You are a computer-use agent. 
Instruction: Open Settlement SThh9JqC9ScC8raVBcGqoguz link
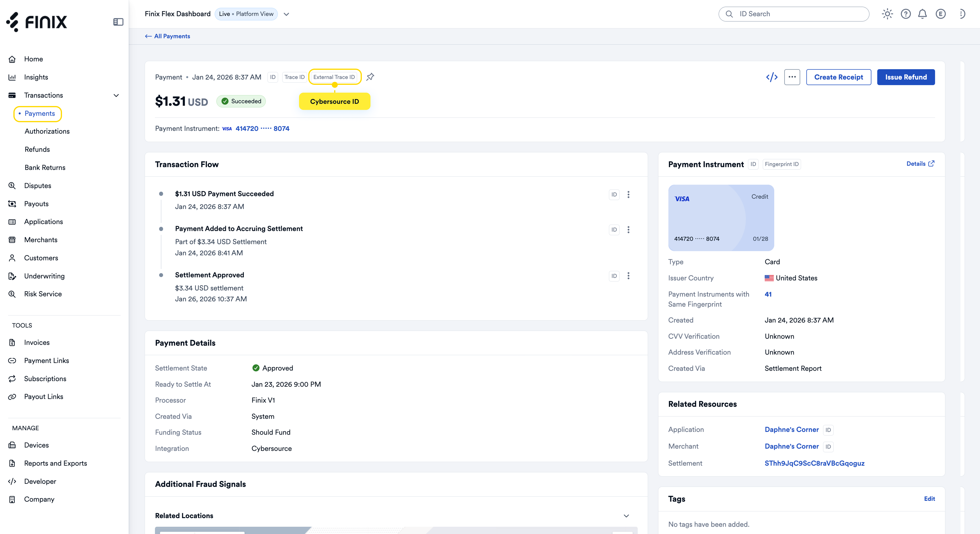(x=814, y=464)
